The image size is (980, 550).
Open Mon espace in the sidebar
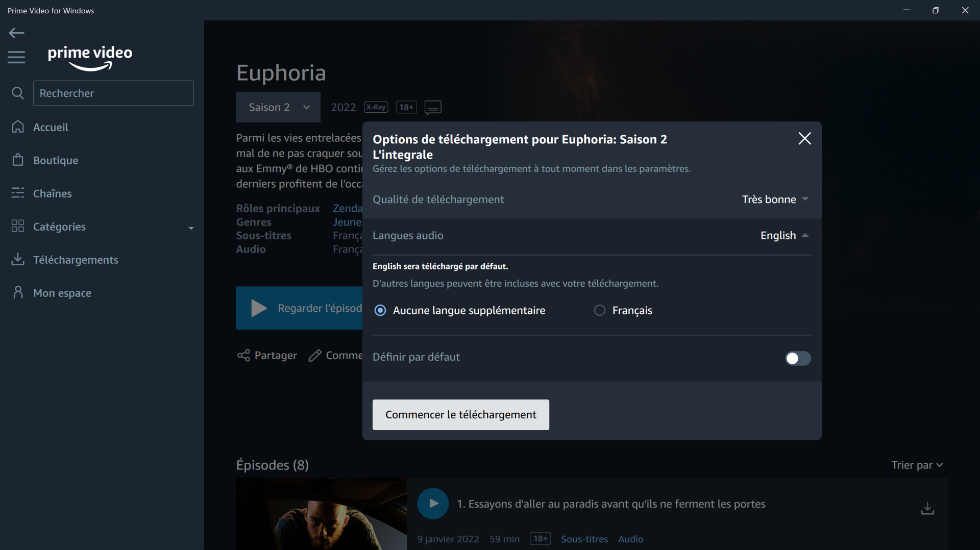[52, 293]
